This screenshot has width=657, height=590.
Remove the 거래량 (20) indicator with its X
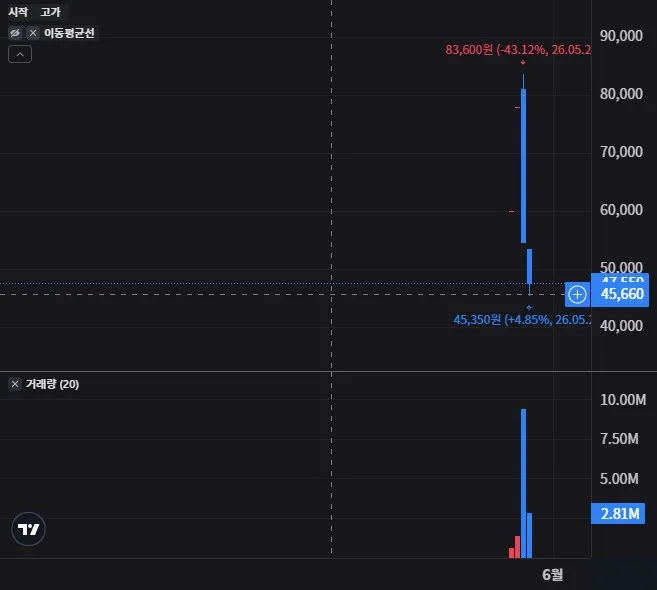pos(15,384)
